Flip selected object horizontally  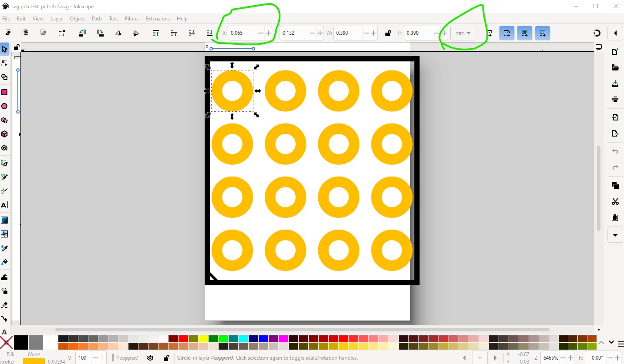(x=118, y=33)
